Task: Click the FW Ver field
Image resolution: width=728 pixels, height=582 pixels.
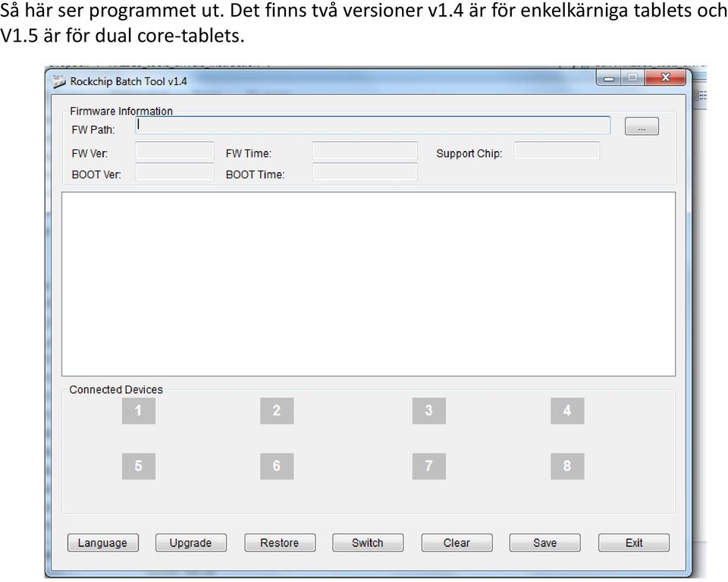Action: [174, 151]
